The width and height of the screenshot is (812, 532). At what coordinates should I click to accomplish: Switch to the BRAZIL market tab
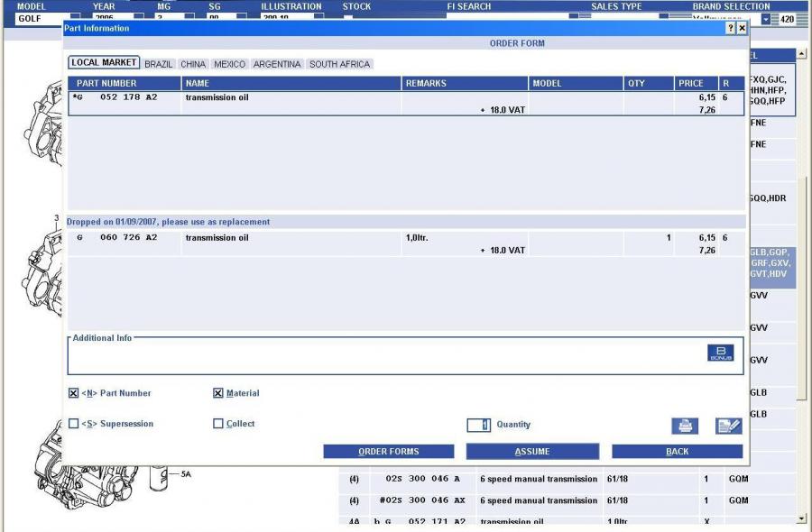pos(159,64)
